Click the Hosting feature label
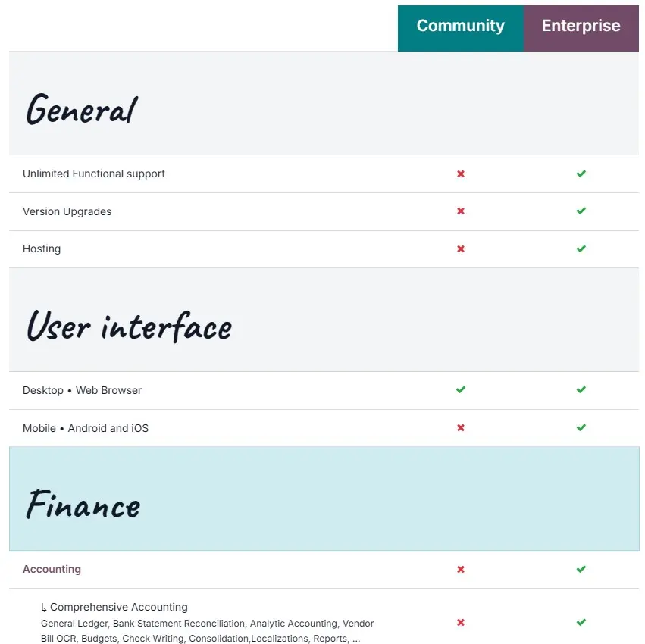This screenshot has height=644, width=645. (42, 249)
